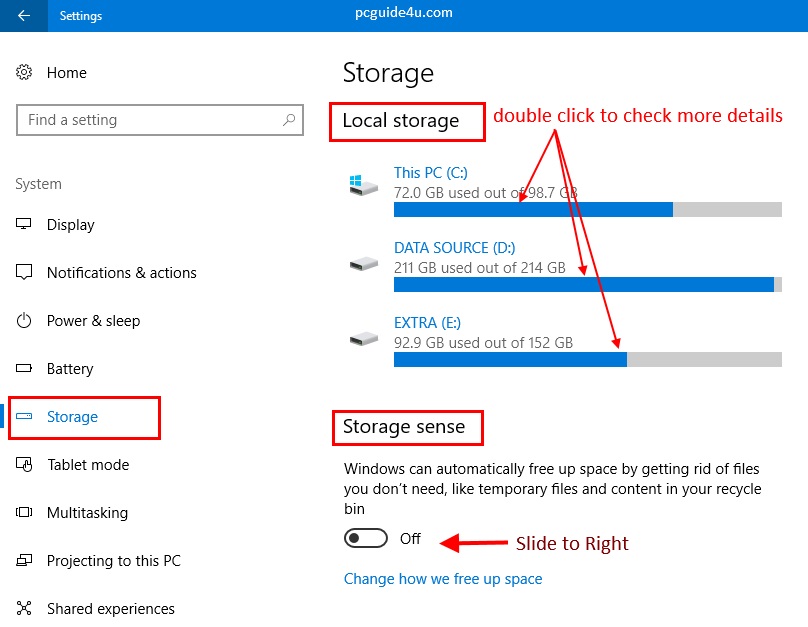Click the Battery icon in sidebar
The height and width of the screenshot is (627, 808).
point(25,369)
